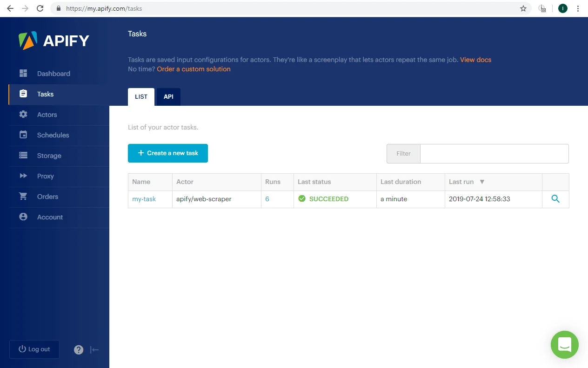The width and height of the screenshot is (588, 368).
Task: Open the my-task link
Action: pyautogui.click(x=144, y=199)
